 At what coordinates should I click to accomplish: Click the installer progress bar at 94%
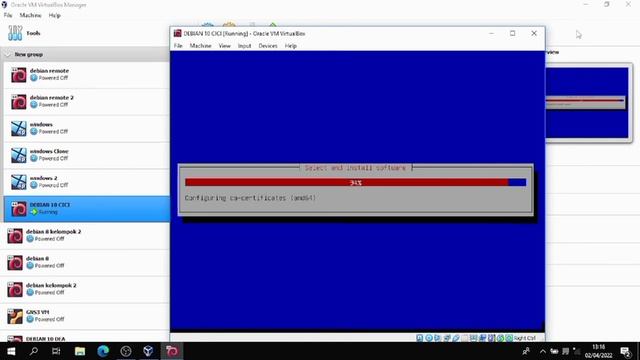[356, 182]
